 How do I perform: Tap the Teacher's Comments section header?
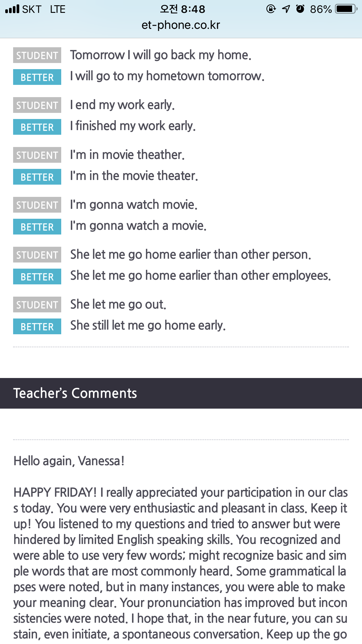(x=181, y=393)
